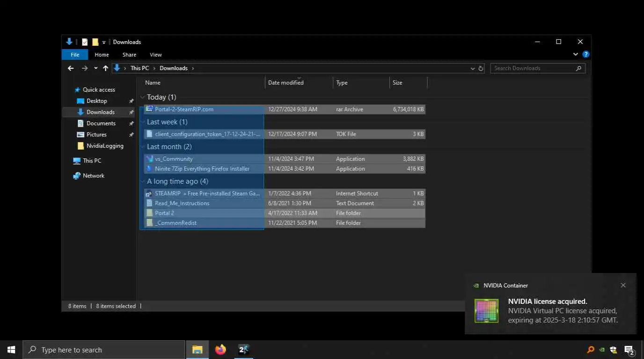Click Downloads in the address breadcrumb

[x=174, y=68]
